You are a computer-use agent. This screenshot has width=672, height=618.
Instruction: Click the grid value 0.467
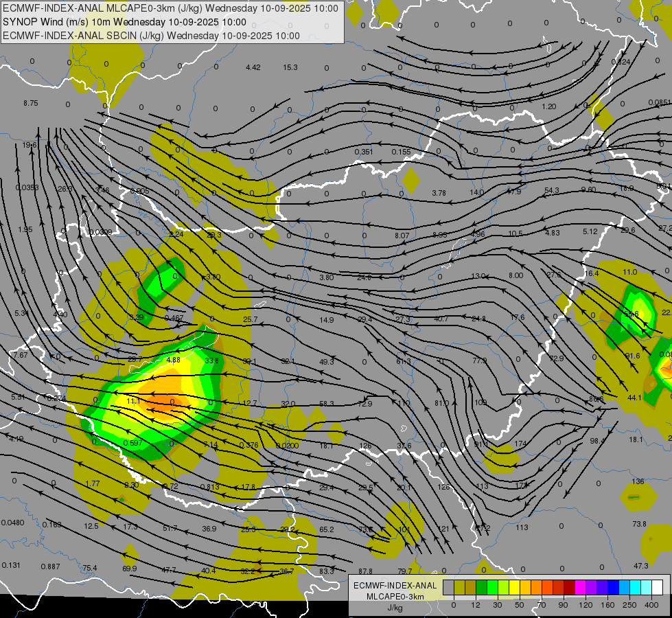click(174, 318)
